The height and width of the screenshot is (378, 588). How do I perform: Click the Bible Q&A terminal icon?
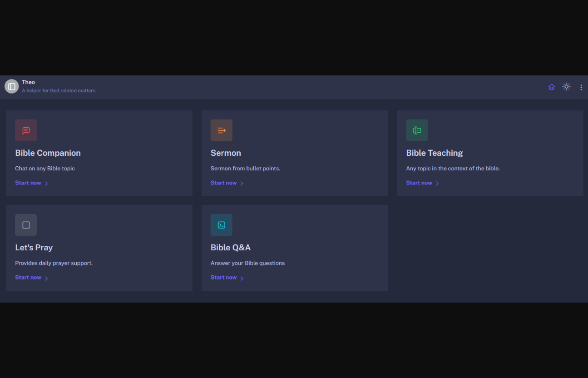point(221,225)
